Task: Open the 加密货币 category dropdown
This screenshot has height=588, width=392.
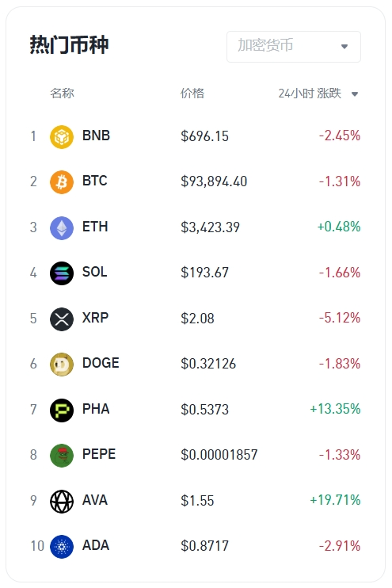Action: [x=294, y=47]
